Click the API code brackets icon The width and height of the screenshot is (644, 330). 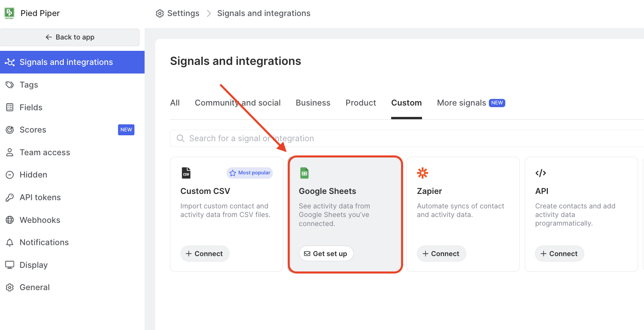click(540, 173)
